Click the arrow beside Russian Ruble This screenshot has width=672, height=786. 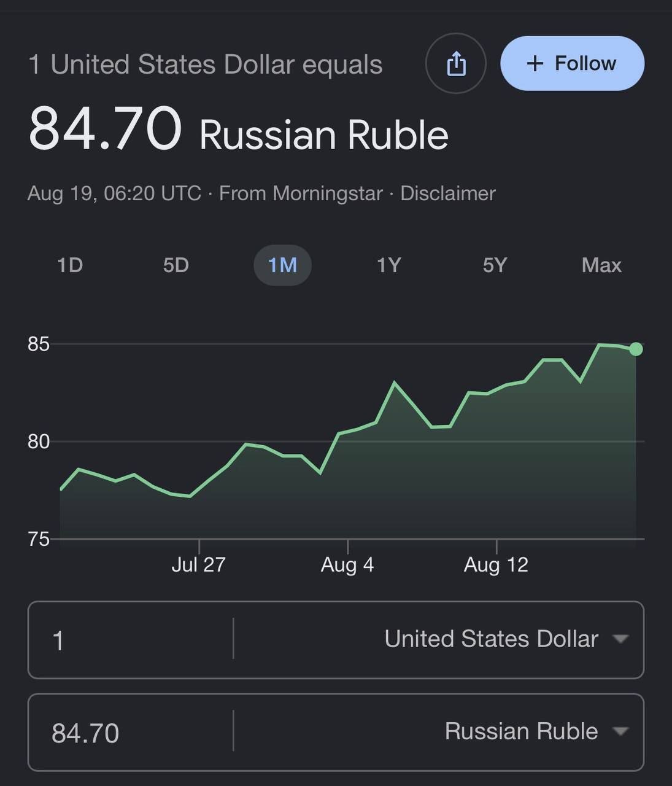tap(620, 731)
